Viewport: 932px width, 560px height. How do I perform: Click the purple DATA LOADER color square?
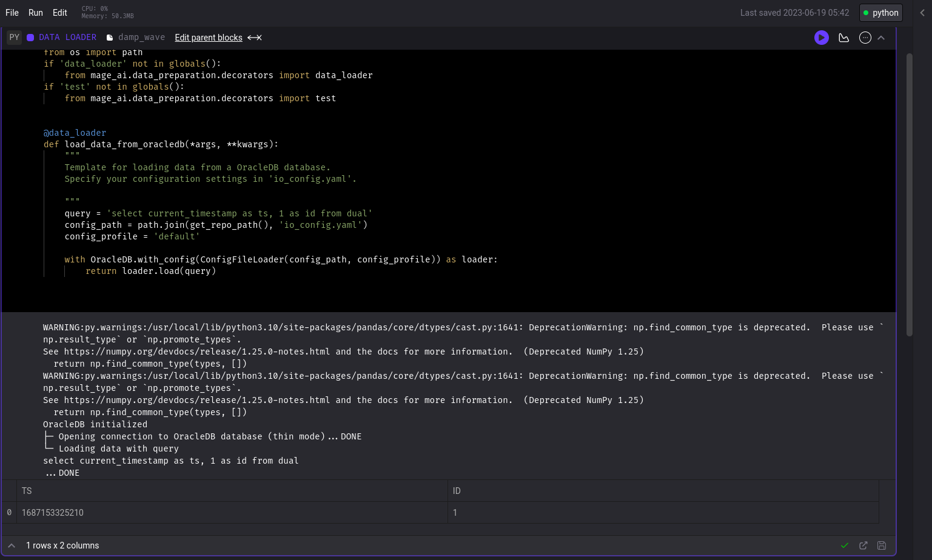[x=30, y=38]
